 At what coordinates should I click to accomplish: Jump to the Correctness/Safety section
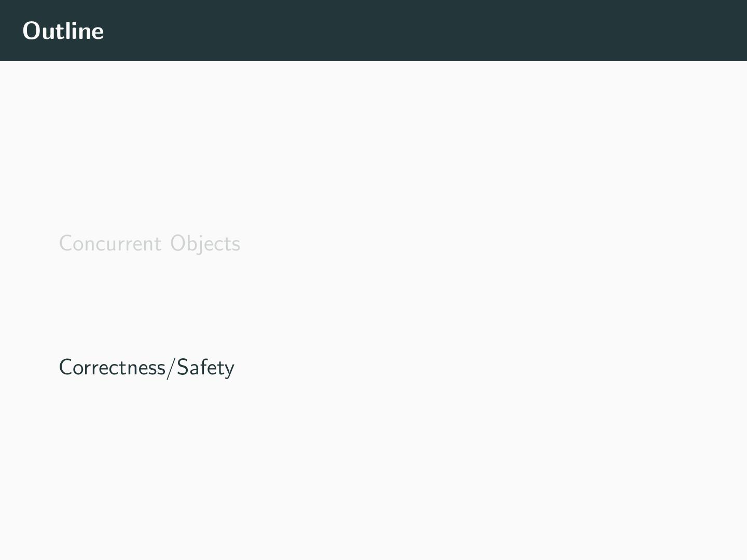pyautogui.click(x=147, y=368)
